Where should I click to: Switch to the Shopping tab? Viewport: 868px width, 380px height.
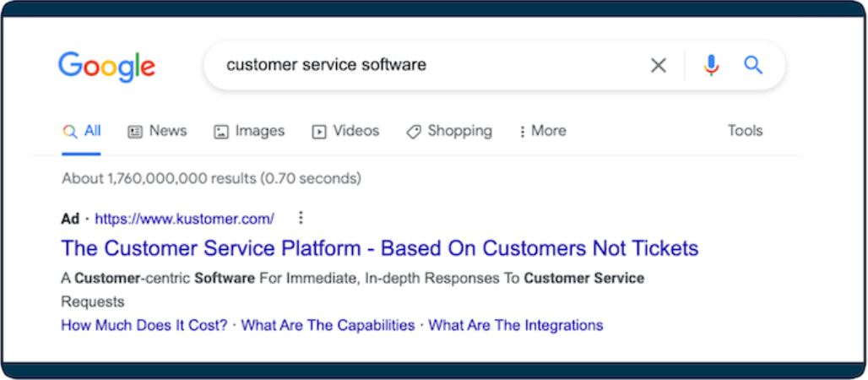(x=449, y=131)
